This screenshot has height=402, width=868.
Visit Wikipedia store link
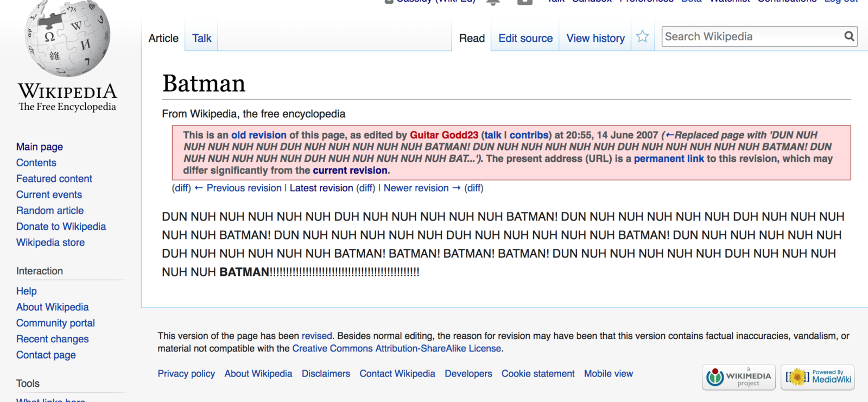(50, 242)
